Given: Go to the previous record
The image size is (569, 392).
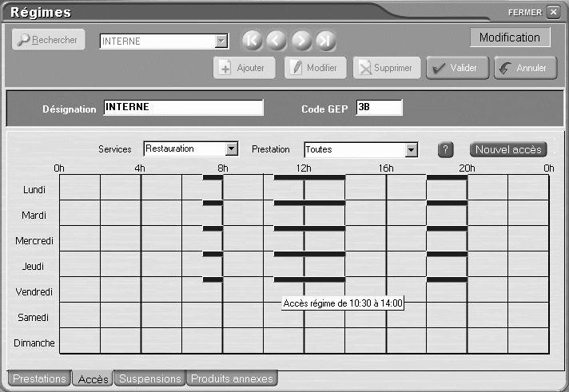Looking at the screenshot, I should (x=277, y=40).
